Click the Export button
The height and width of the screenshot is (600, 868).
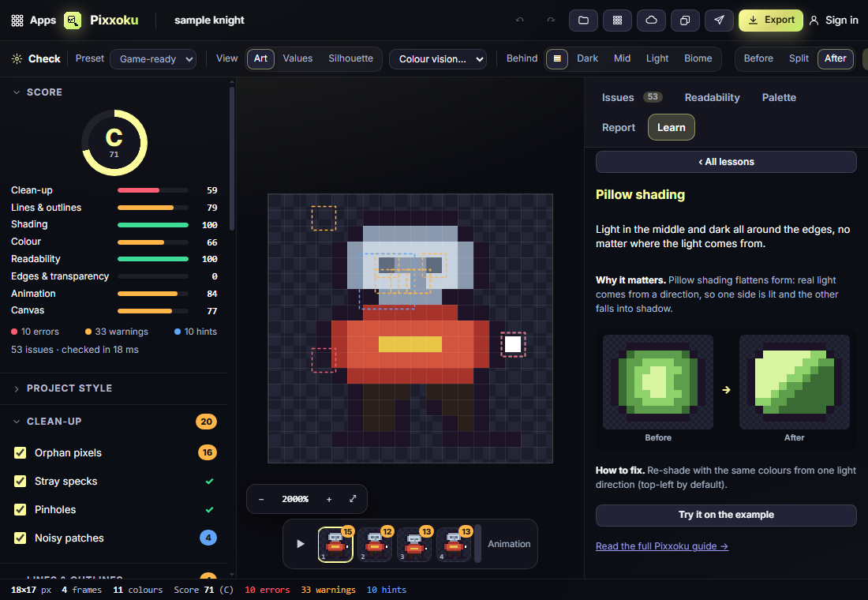click(771, 21)
